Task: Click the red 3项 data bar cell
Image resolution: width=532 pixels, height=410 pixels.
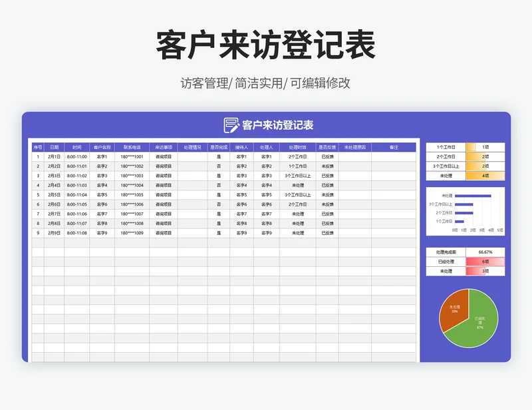Action: [x=485, y=271]
